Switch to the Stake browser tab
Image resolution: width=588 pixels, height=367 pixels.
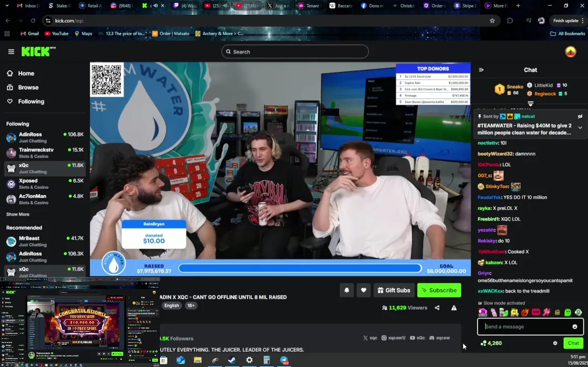[59, 6]
